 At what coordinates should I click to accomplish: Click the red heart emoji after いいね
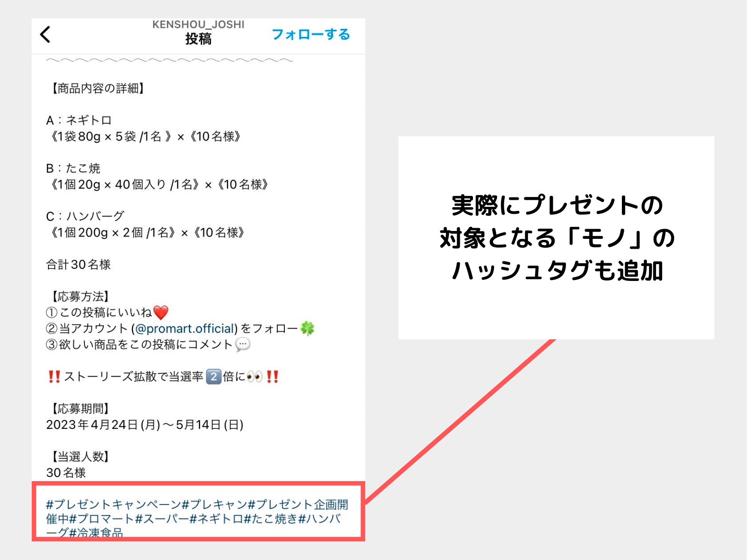pyautogui.click(x=161, y=312)
